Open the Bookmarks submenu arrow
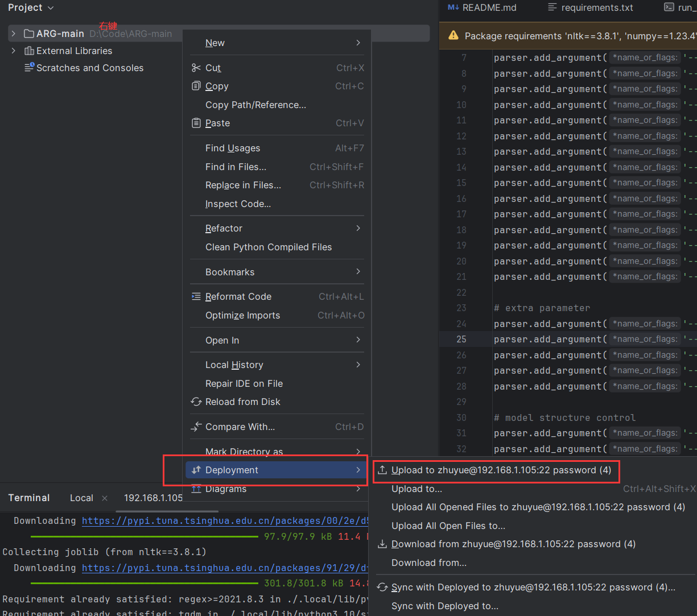The width and height of the screenshot is (697, 616). point(358,272)
